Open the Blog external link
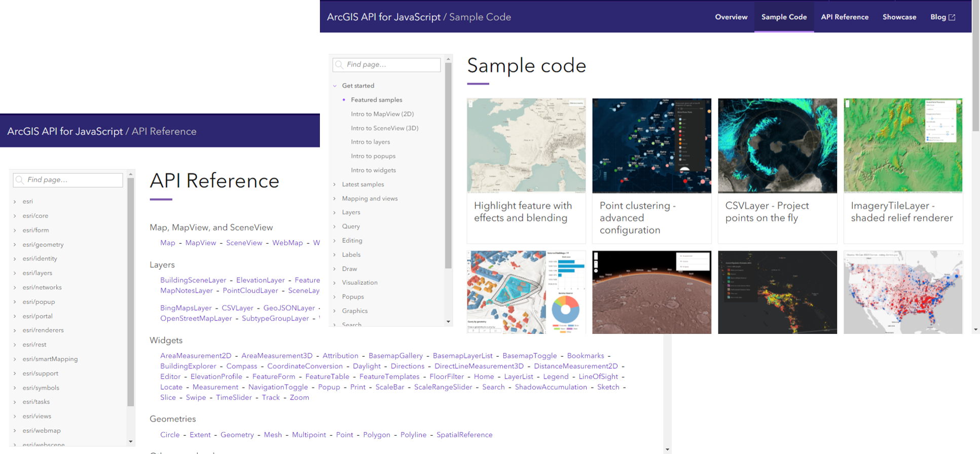The width and height of the screenshot is (980, 454). coord(942,17)
